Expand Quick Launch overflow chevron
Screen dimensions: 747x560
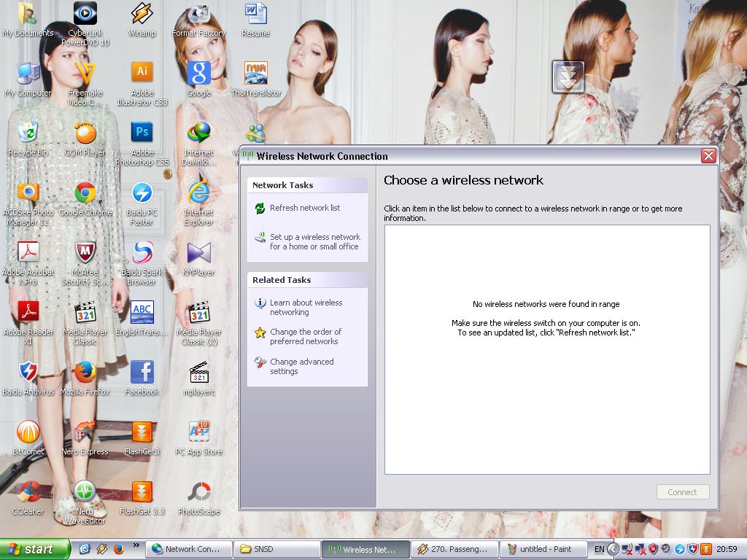coord(136,545)
